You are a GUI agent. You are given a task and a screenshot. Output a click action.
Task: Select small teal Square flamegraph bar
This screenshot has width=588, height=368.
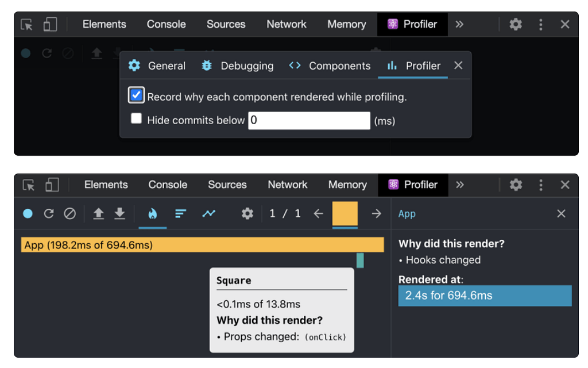point(360,260)
